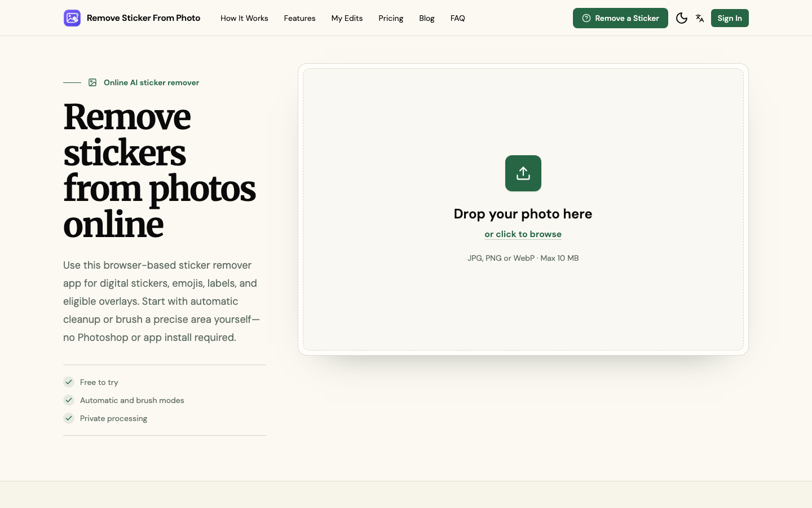This screenshot has width=812, height=508.
Task: Click the green upload arrow icon
Action: click(523, 173)
